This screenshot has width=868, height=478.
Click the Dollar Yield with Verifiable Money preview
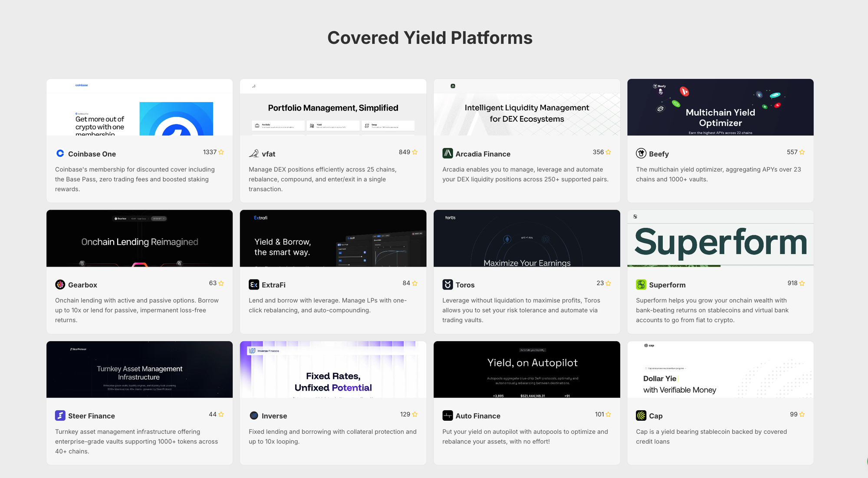click(x=720, y=369)
